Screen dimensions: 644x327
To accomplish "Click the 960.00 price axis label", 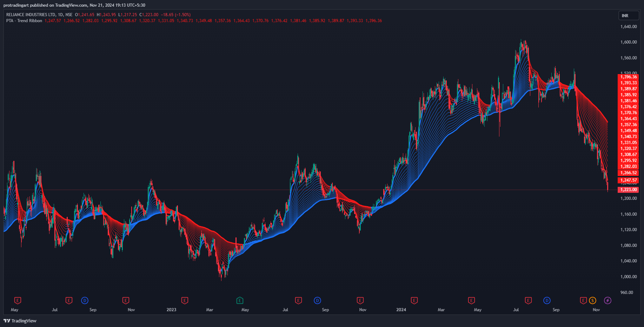I will [x=627, y=293].
